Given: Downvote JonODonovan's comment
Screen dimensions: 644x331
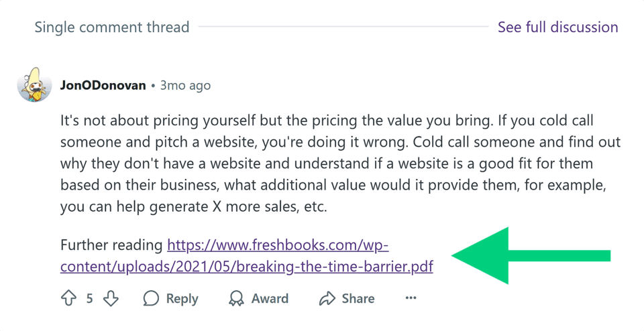Looking at the screenshot, I should (x=111, y=299).
